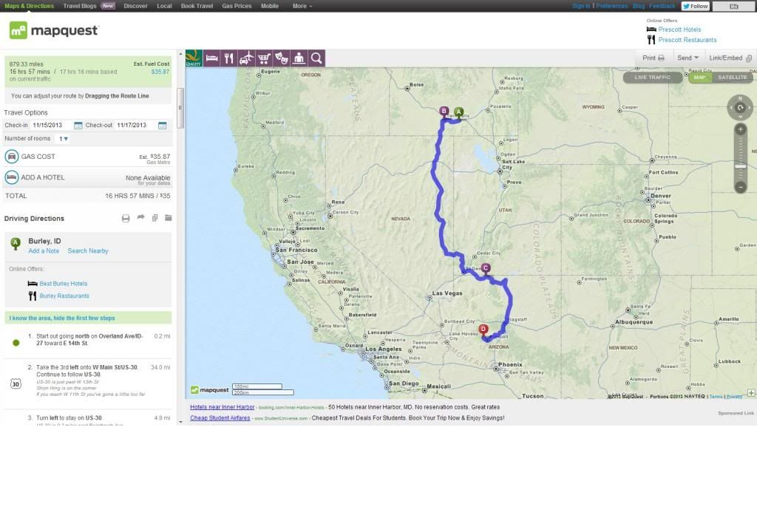Viewport: 757px width, 532px height.
Task: Open the Local menu item
Action: tap(164, 6)
